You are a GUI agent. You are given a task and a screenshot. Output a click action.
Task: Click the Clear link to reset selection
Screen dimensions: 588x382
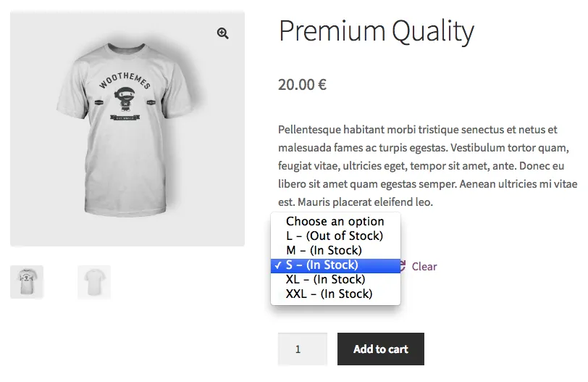(x=424, y=267)
